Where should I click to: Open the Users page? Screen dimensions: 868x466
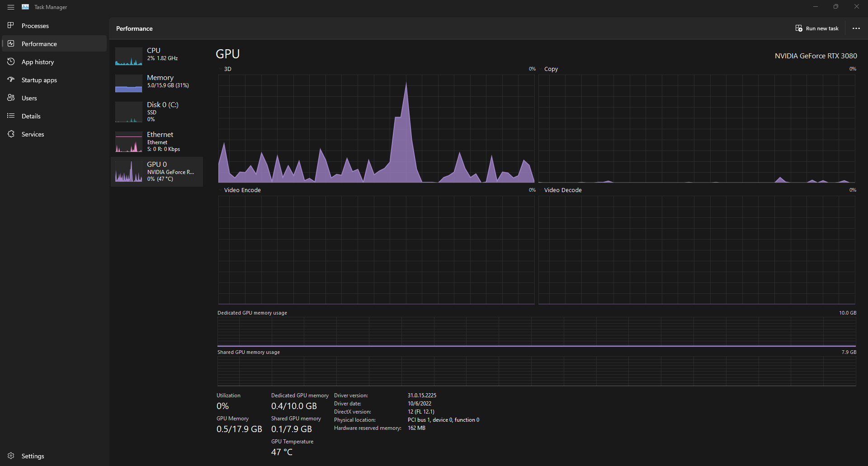[54, 98]
